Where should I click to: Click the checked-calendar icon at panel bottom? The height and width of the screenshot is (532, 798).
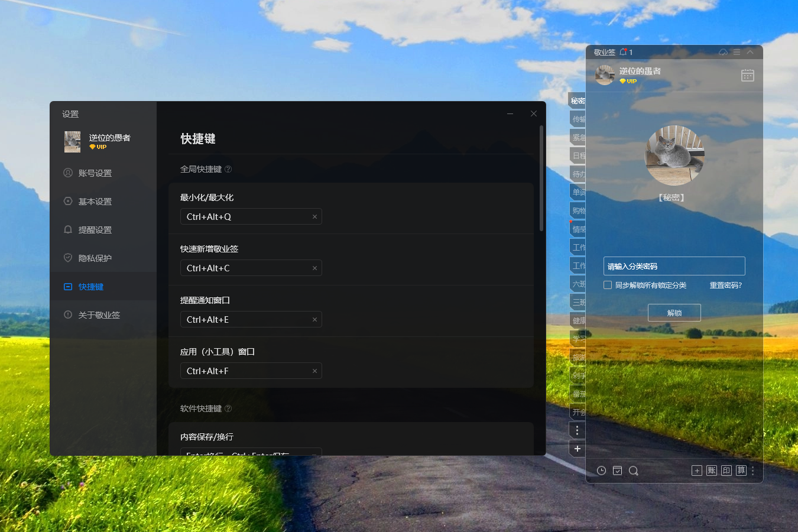coord(617,470)
